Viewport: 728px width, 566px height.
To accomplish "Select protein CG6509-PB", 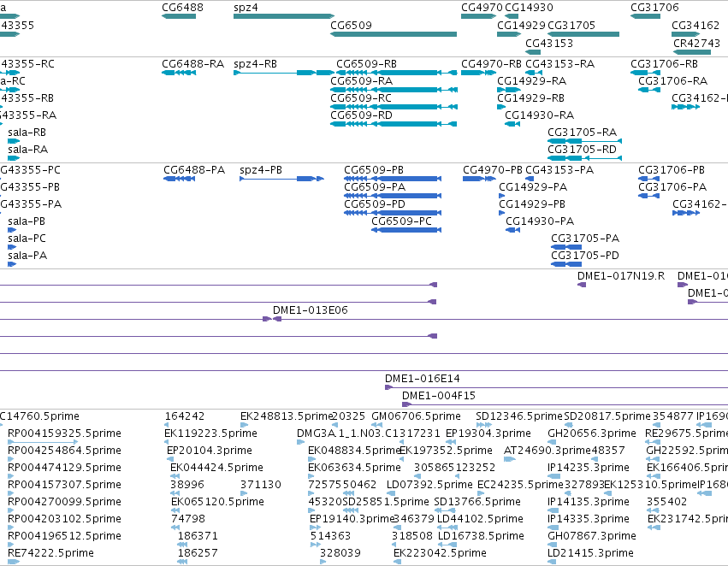I will 374,170.
